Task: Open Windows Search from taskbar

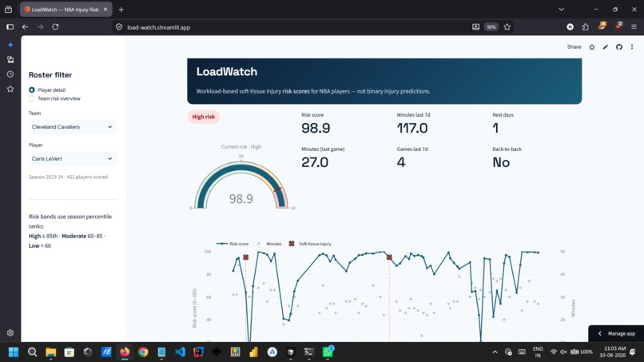Action: coord(32,352)
